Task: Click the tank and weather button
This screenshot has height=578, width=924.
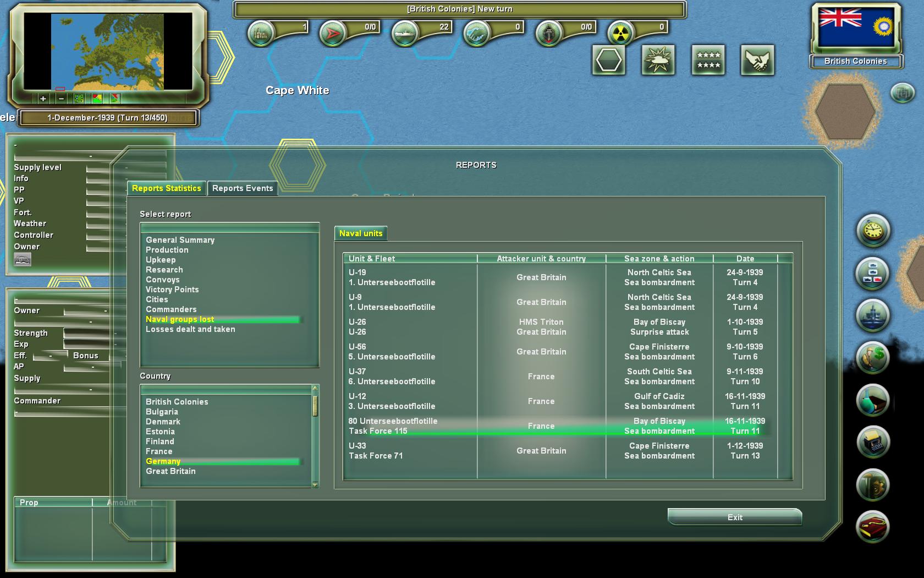Action: click(x=658, y=60)
